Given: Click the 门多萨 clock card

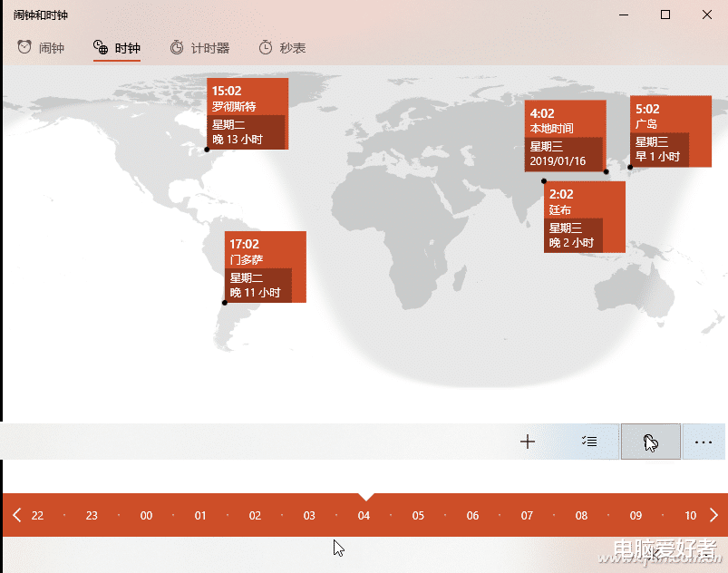Looking at the screenshot, I should [x=266, y=267].
